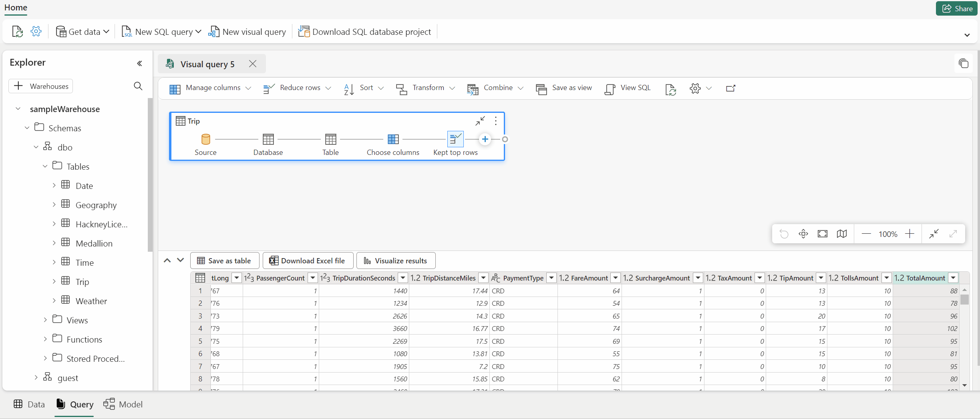Add a new step with the plus icon
Image resolution: width=980 pixels, height=419 pixels.
(x=485, y=139)
